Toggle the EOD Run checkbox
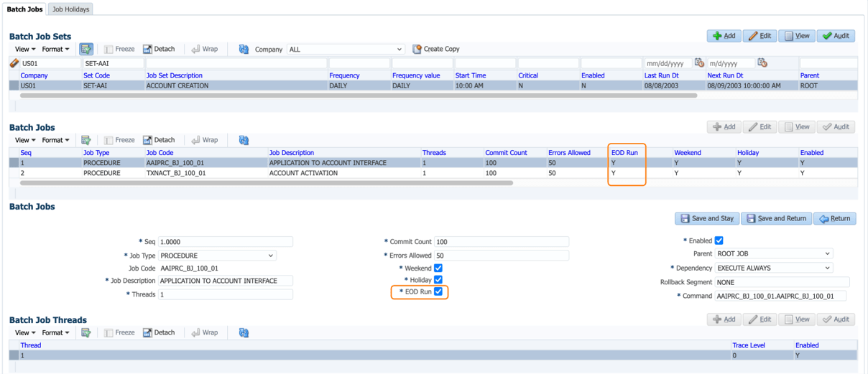 pyautogui.click(x=438, y=291)
